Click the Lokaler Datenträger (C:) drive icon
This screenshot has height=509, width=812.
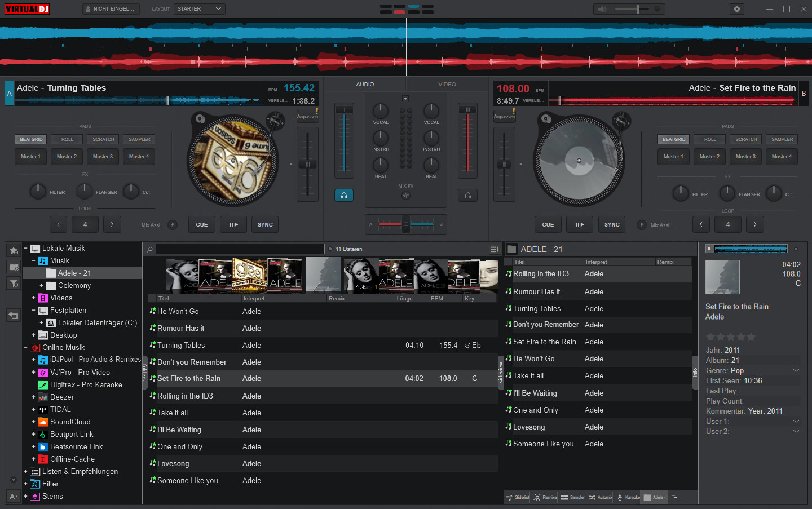click(x=51, y=323)
